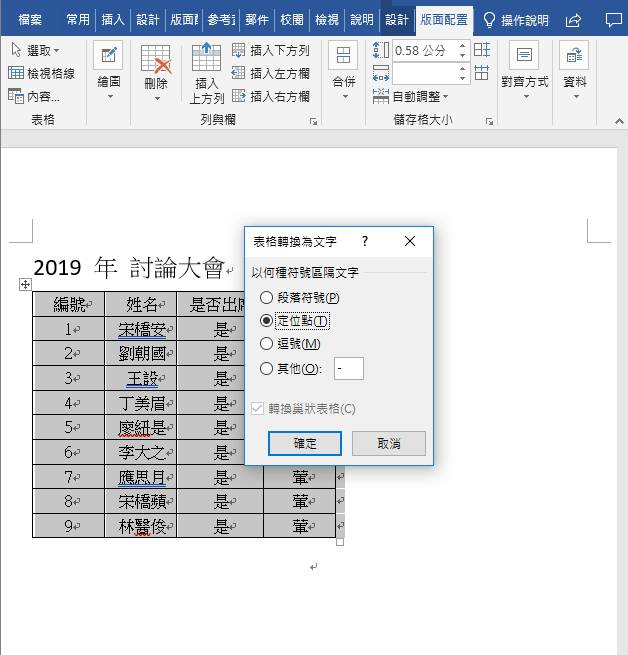Viewport: 628px width, 655px height.
Task: Click the table move handle
Action: (25, 284)
